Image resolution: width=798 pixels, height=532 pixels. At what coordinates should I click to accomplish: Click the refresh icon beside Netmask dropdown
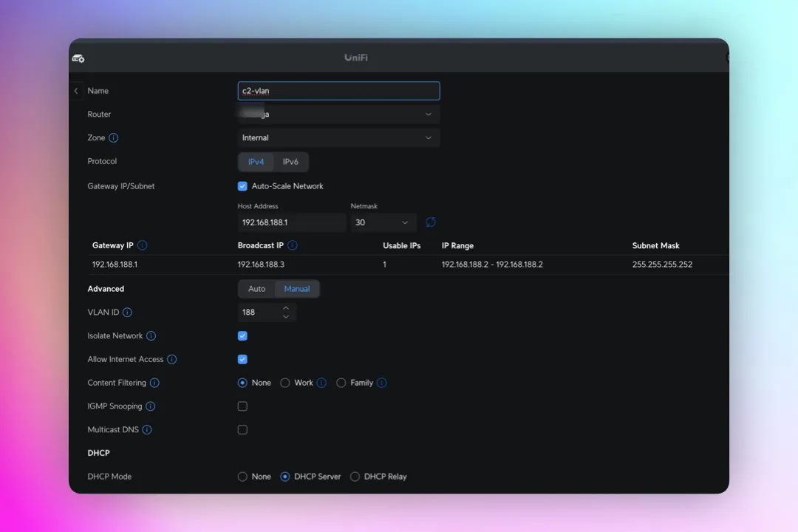point(430,222)
